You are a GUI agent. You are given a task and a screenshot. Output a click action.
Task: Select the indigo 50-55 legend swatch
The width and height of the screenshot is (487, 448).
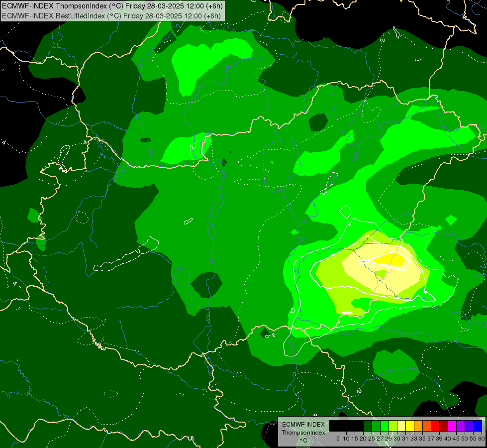click(469, 426)
